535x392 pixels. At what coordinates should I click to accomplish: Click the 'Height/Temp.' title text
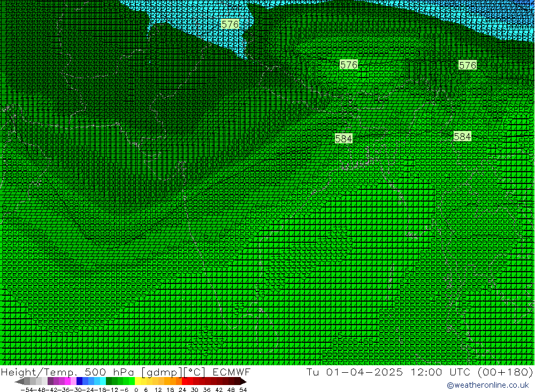(x=39, y=372)
